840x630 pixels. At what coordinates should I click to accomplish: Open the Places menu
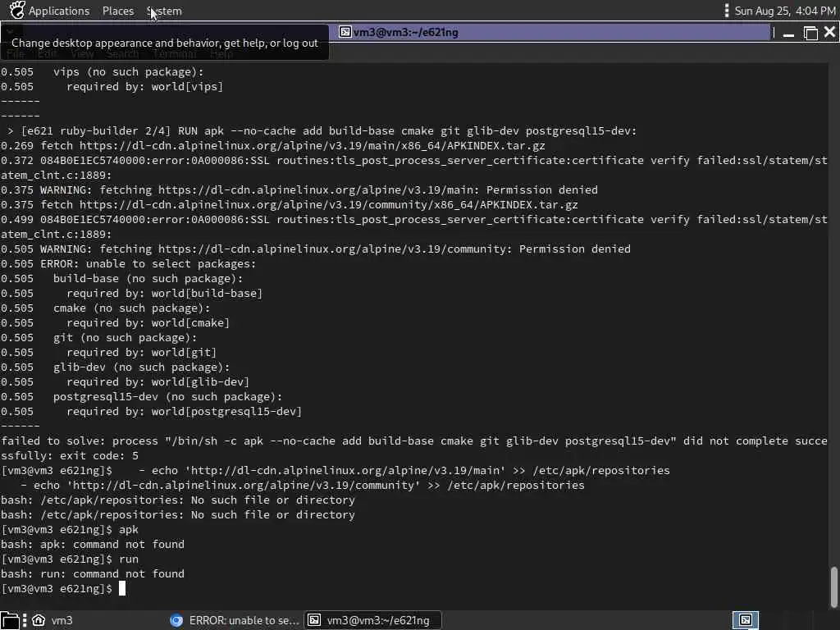point(118,11)
